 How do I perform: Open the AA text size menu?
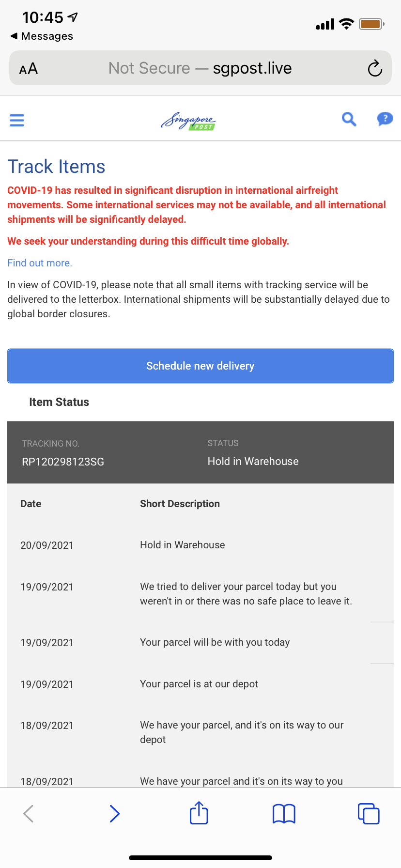tap(29, 69)
